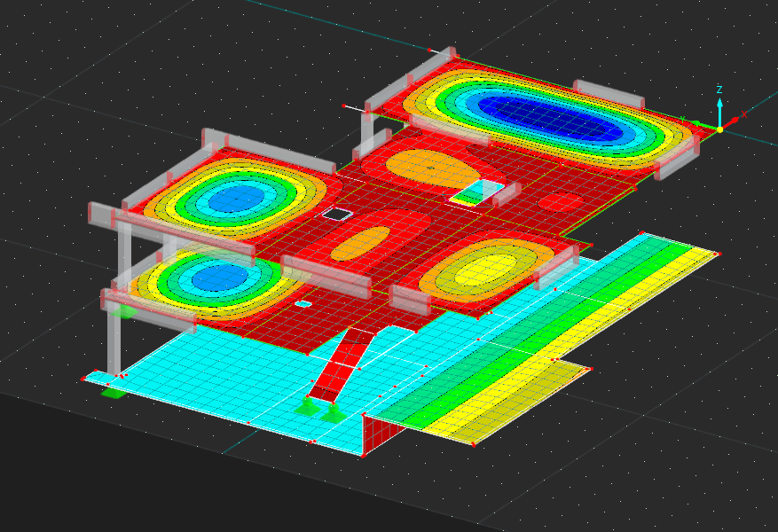Click the green support under the tall left column
This screenshot has width=778, height=532.
122,311
